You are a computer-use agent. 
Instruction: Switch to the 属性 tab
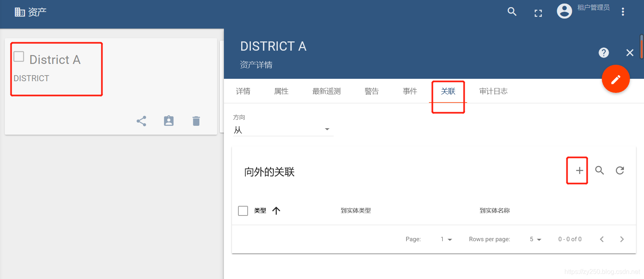coord(281,91)
